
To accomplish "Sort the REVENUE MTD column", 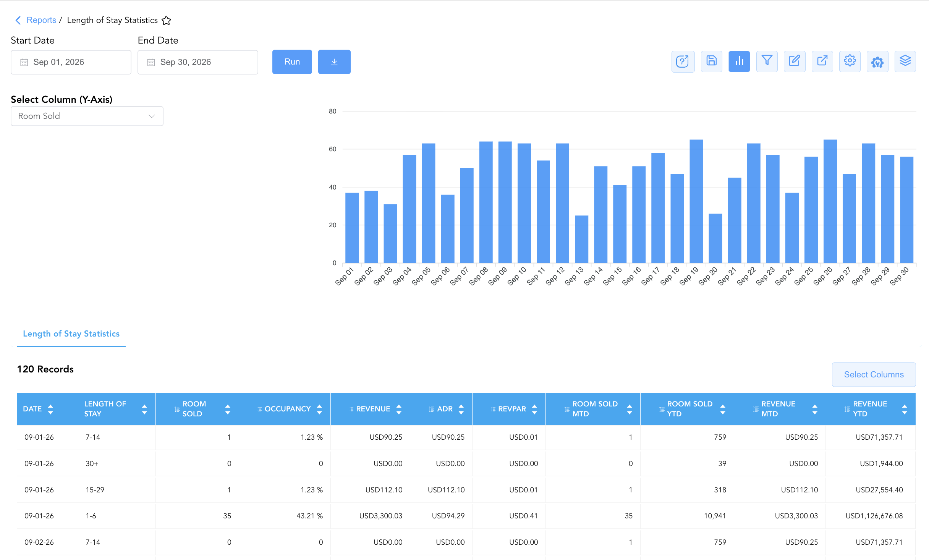I will pos(815,409).
